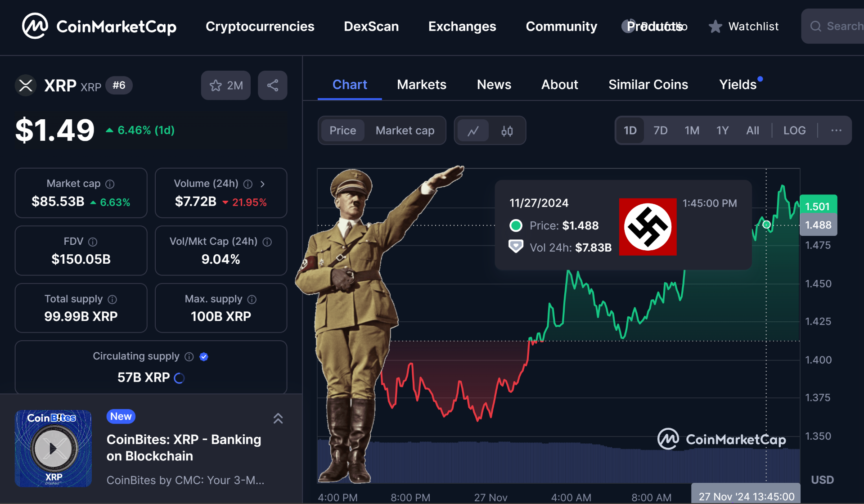This screenshot has height=504, width=864.
Task: Click the Watchlist star icon in header
Action: click(715, 27)
